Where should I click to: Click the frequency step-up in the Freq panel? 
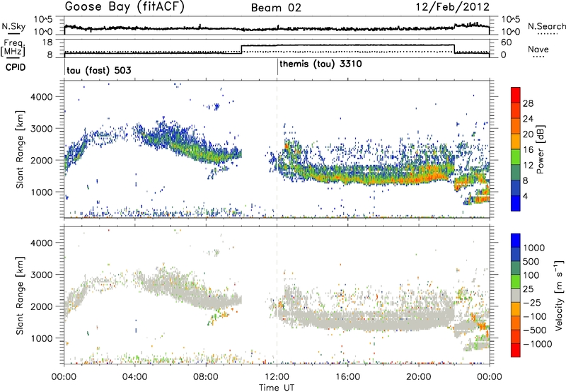point(241,49)
